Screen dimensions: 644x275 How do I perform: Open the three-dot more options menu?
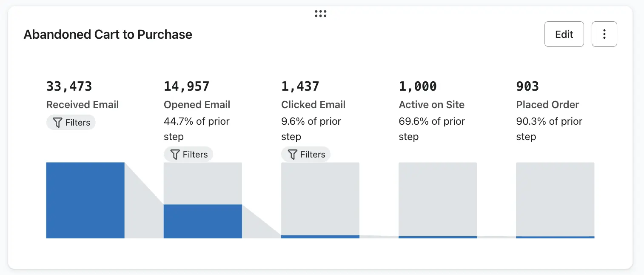[604, 34]
